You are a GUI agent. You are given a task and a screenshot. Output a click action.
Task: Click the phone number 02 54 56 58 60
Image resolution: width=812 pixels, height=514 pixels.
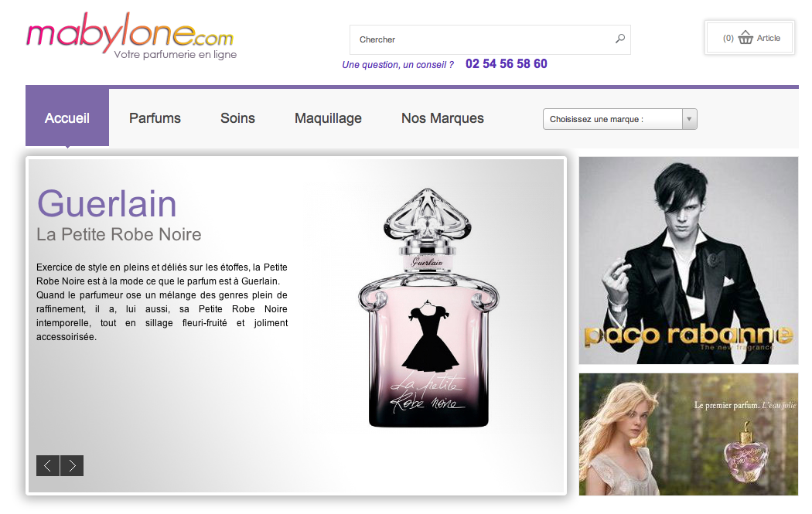click(506, 64)
